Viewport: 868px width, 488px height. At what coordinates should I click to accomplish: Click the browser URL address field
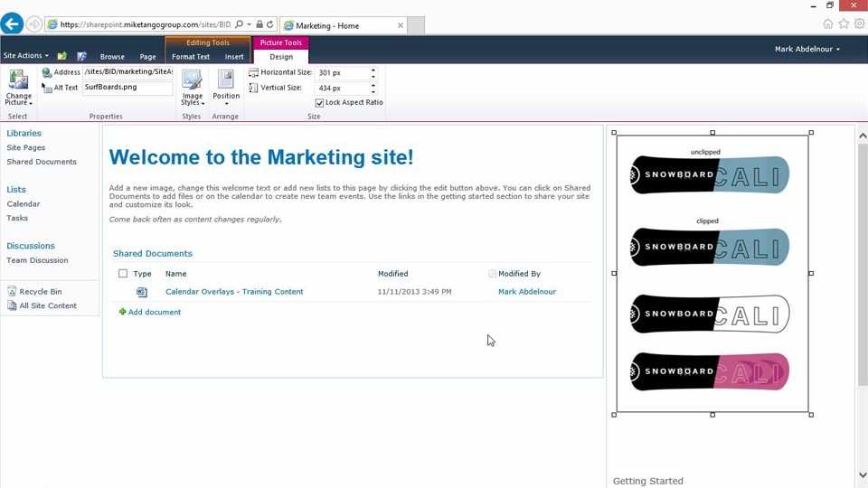(x=146, y=25)
